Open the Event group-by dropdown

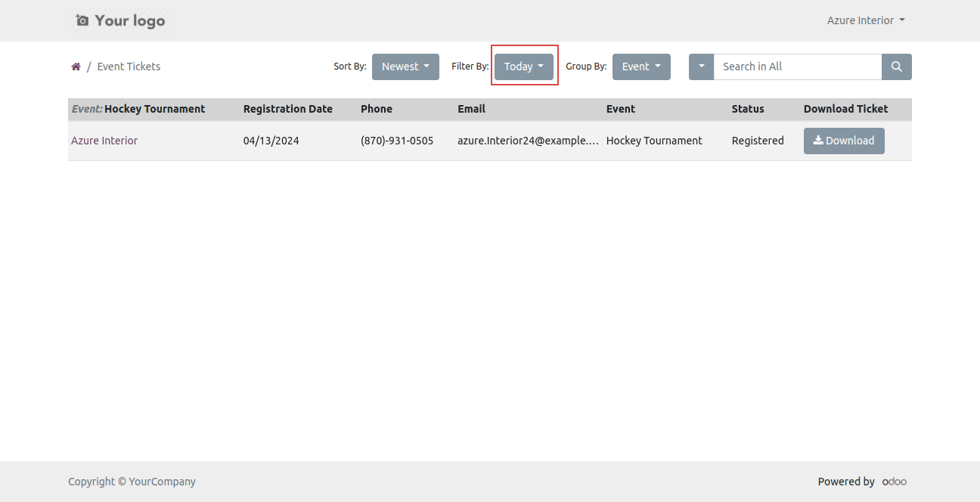point(641,67)
